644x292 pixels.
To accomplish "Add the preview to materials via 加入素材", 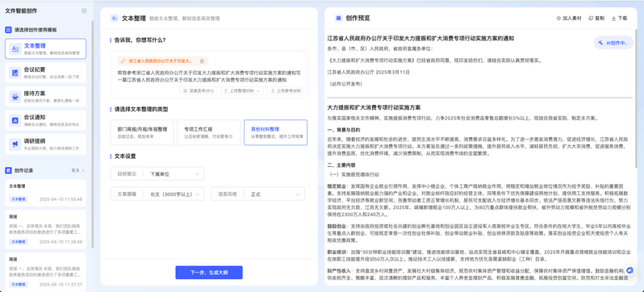I will click(569, 19).
